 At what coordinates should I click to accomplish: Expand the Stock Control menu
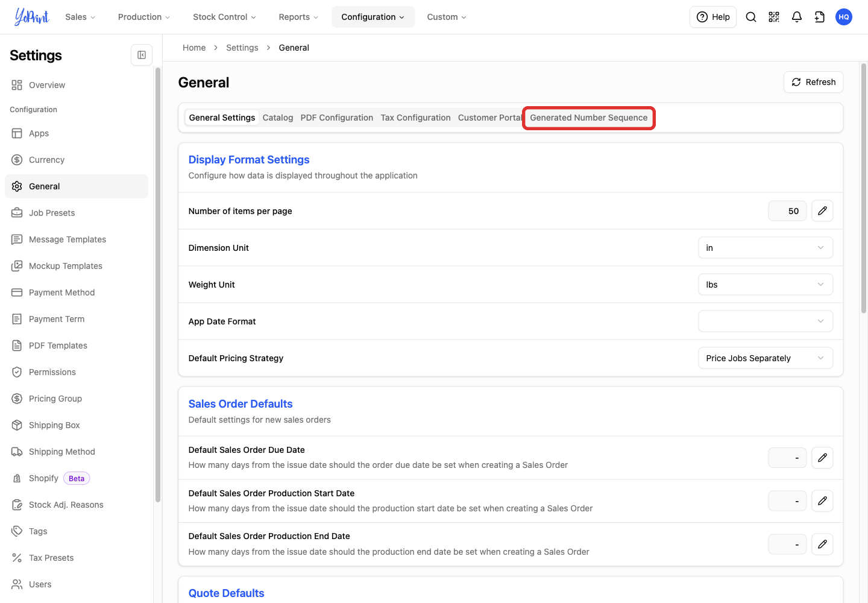pos(224,17)
